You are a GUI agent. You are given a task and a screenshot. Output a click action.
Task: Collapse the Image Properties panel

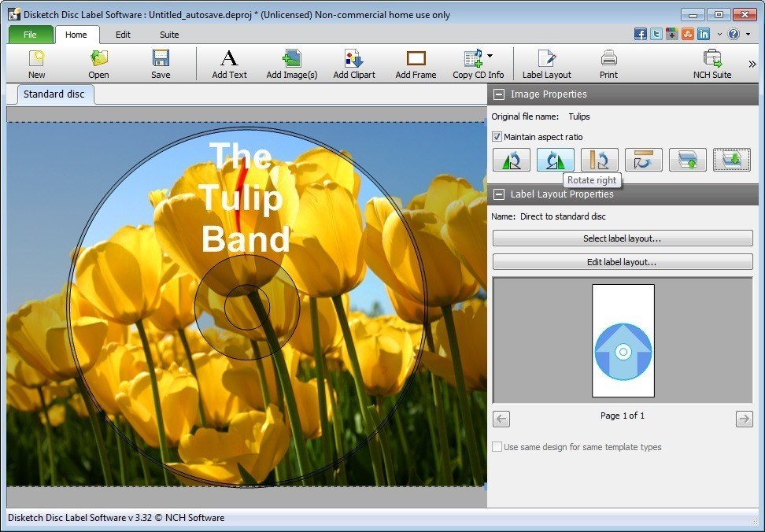pyautogui.click(x=499, y=94)
